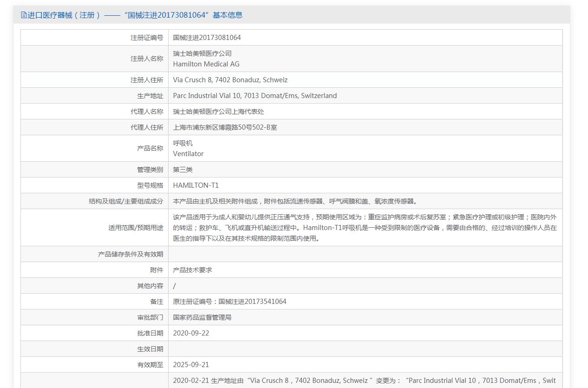Select the product name 呼吸机
The height and width of the screenshot is (388, 588).
pos(183,143)
